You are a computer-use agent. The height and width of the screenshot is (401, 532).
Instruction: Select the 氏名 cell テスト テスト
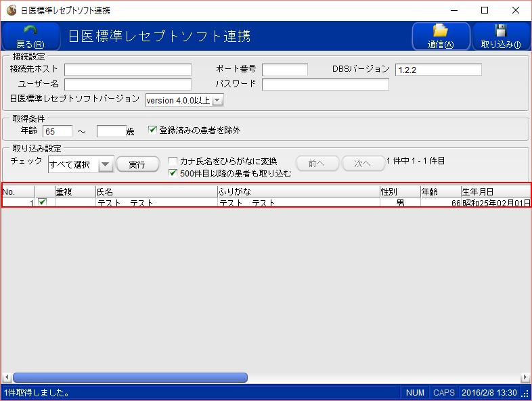tap(156, 202)
